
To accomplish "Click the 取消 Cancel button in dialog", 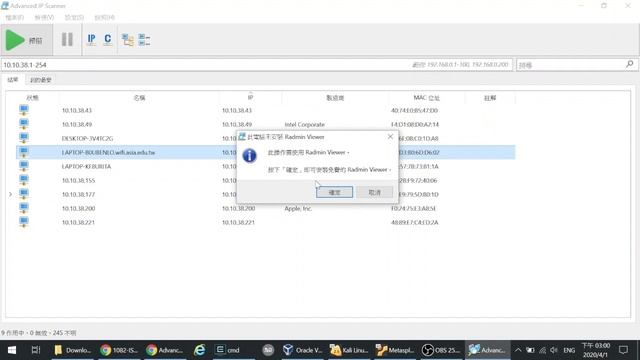I will coord(374,192).
